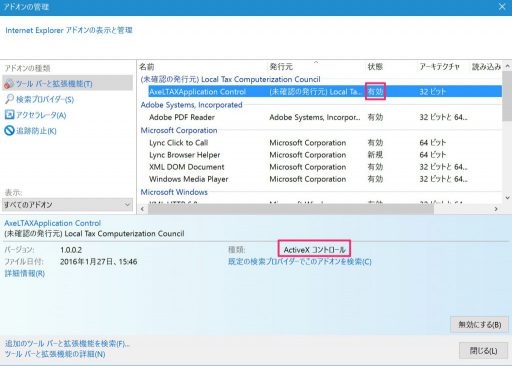The width and height of the screenshot is (512, 366).
Task: Open 検索プロバイダー(S) category
Action: (x=45, y=99)
